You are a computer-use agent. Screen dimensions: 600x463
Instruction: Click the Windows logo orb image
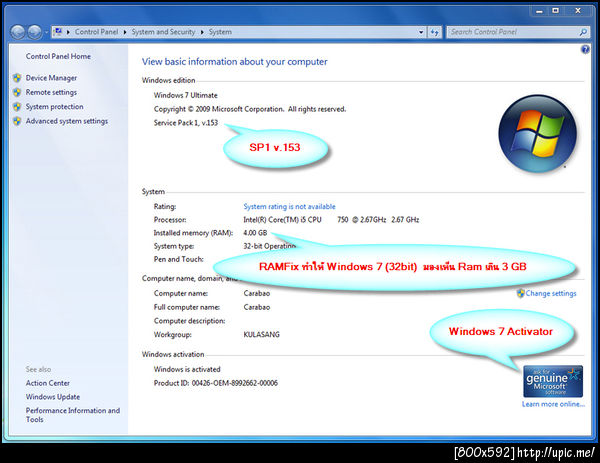(x=538, y=134)
